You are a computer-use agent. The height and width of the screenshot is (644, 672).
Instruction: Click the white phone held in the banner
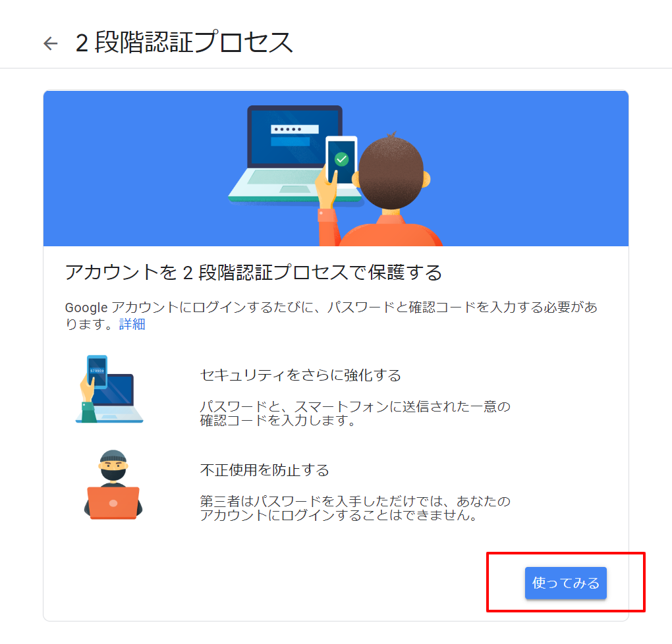click(341, 161)
